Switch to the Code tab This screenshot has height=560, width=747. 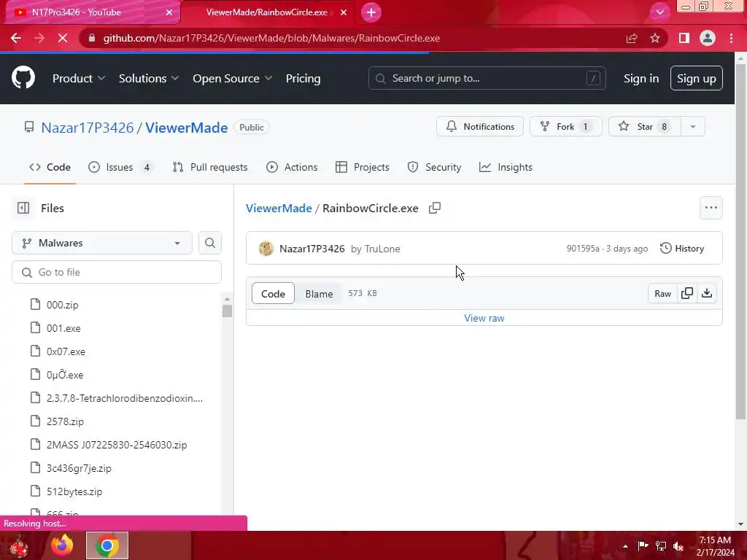point(50,167)
